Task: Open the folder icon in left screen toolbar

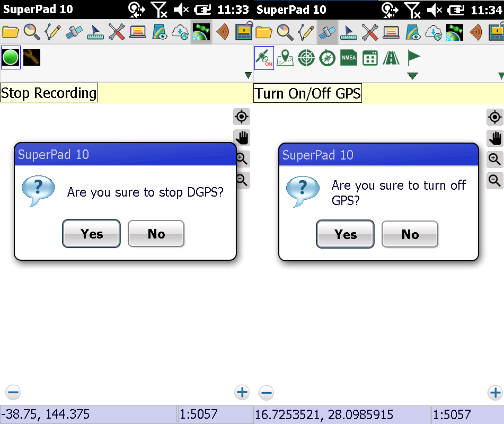Action: click(x=10, y=32)
